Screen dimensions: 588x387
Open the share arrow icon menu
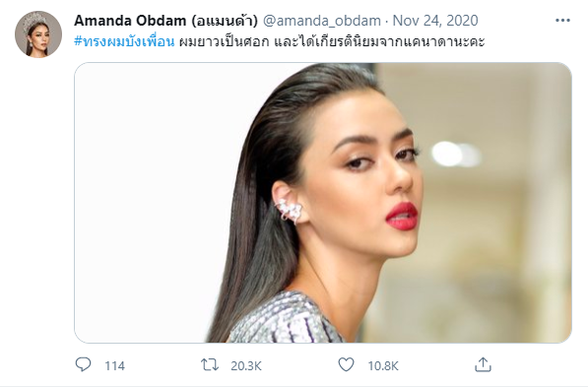pyautogui.click(x=483, y=364)
